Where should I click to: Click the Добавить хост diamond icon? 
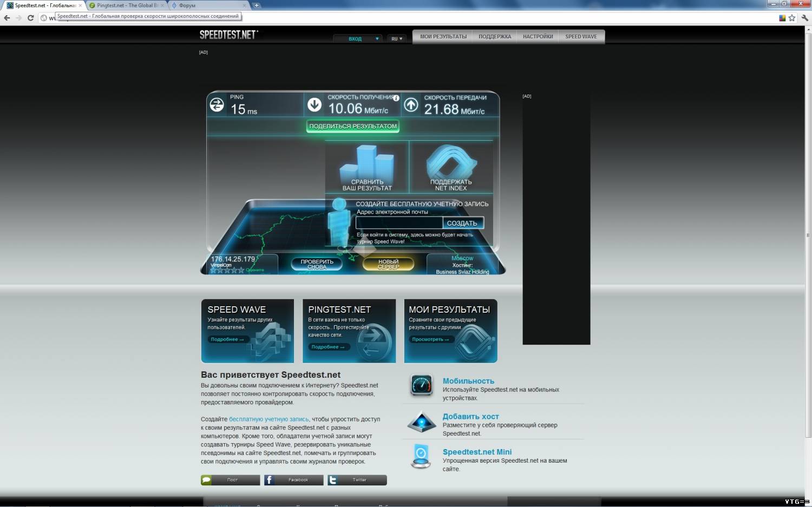[422, 422]
